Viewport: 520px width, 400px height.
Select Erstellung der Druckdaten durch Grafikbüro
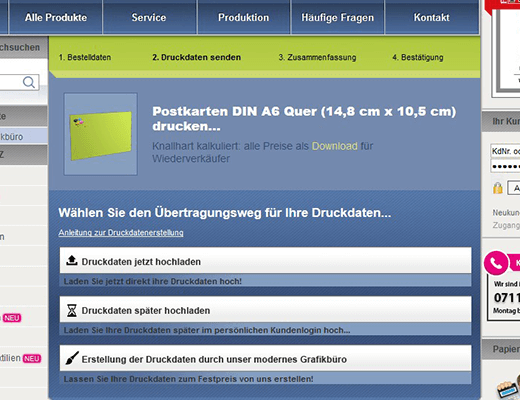[265, 359]
